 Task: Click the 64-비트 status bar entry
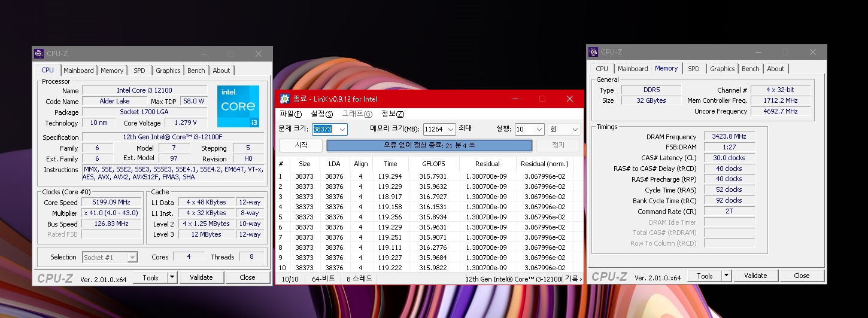[x=324, y=279]
